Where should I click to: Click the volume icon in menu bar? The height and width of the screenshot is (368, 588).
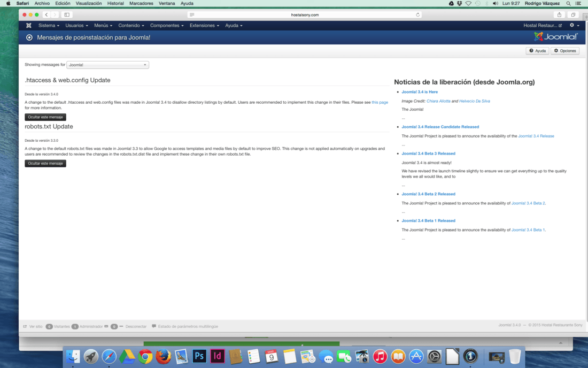click(496, 3)
